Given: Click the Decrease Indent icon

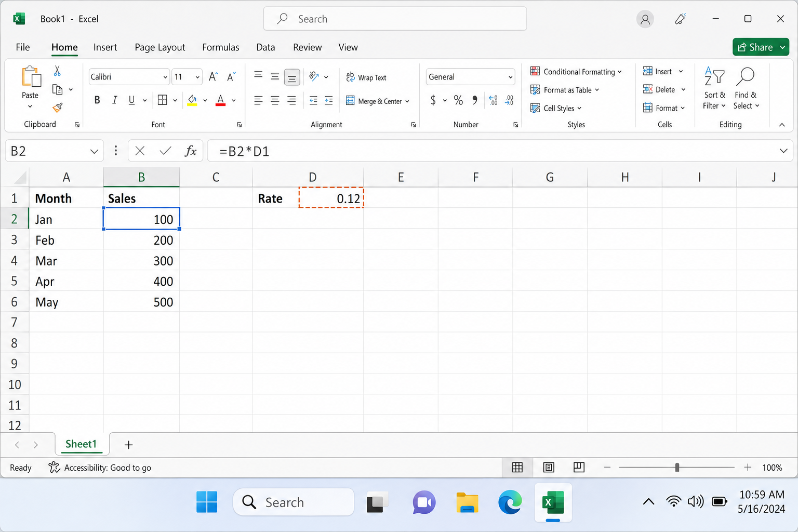Looking at the screenshot, I should 313,100.
